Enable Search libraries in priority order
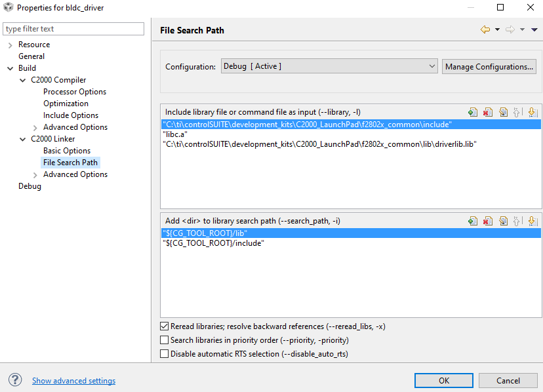This screenshot has height=392, width=543. click(165, 340)
